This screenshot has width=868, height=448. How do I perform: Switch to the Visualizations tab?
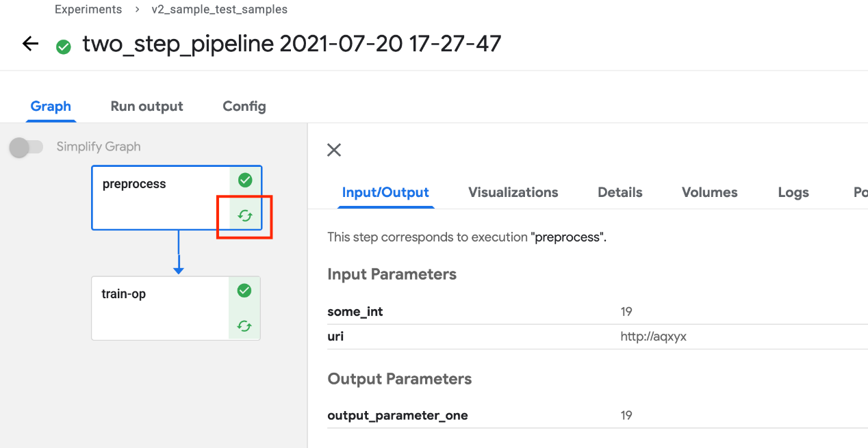tap(513, 192)
